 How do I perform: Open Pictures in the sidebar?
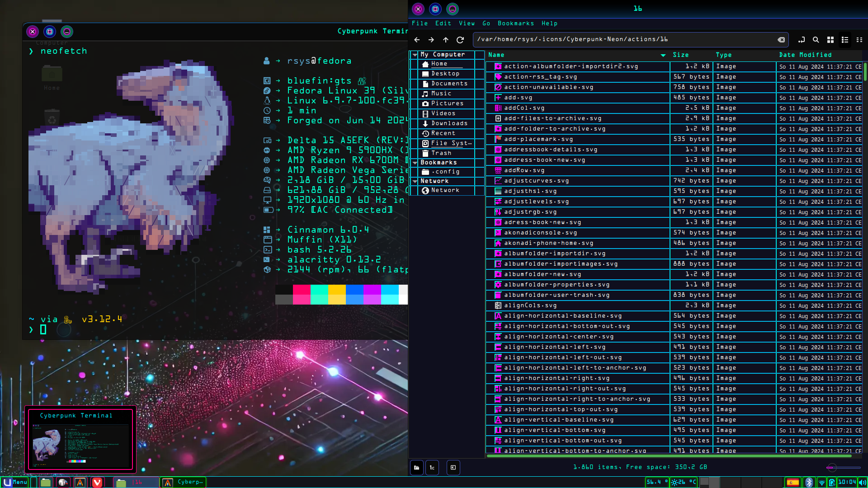(x=446, y=103)
